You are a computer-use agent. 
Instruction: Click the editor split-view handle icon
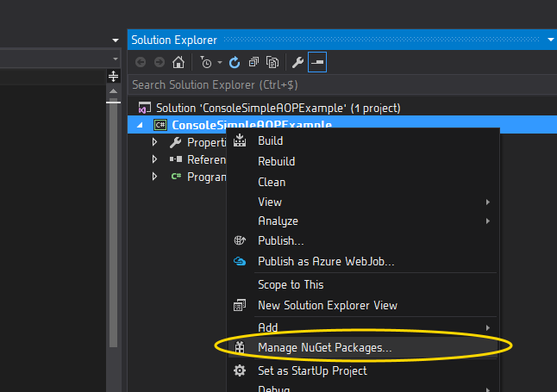(113, 76)
